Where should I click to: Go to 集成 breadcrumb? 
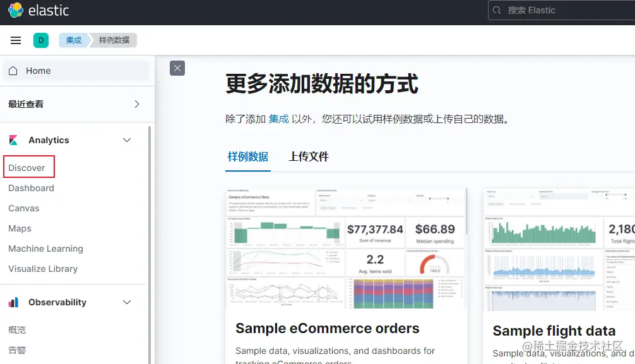(x=74, y=40)
